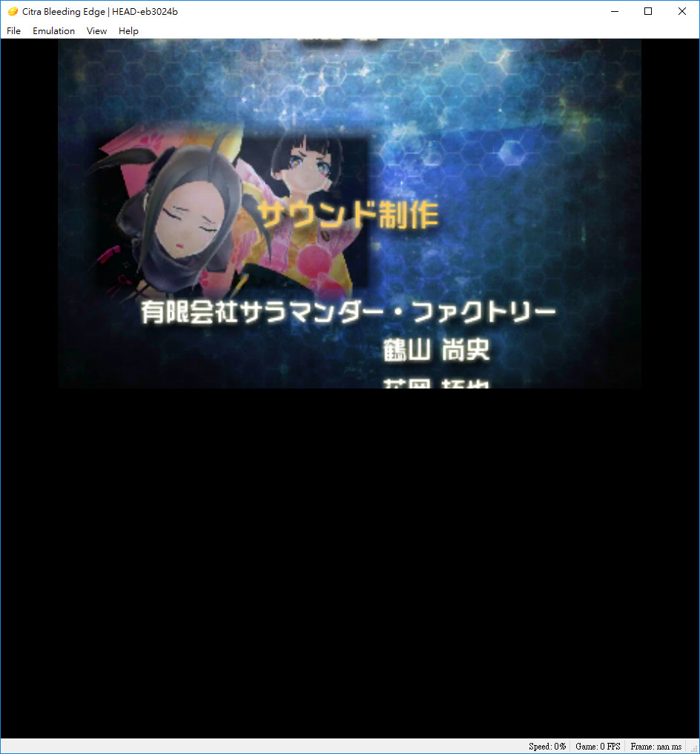Open the Emulation menu

[x=53, y=31]
